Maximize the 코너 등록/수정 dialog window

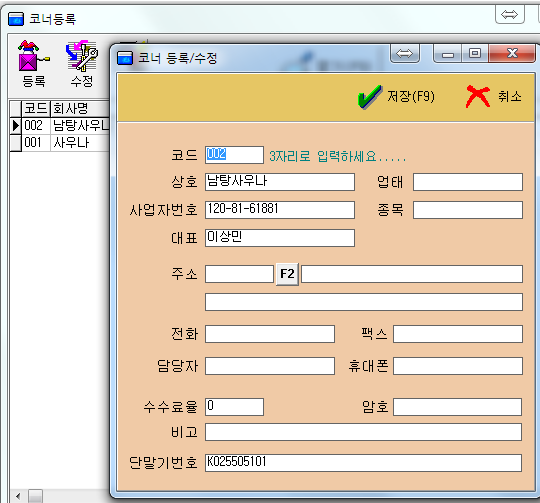(475, 53)
